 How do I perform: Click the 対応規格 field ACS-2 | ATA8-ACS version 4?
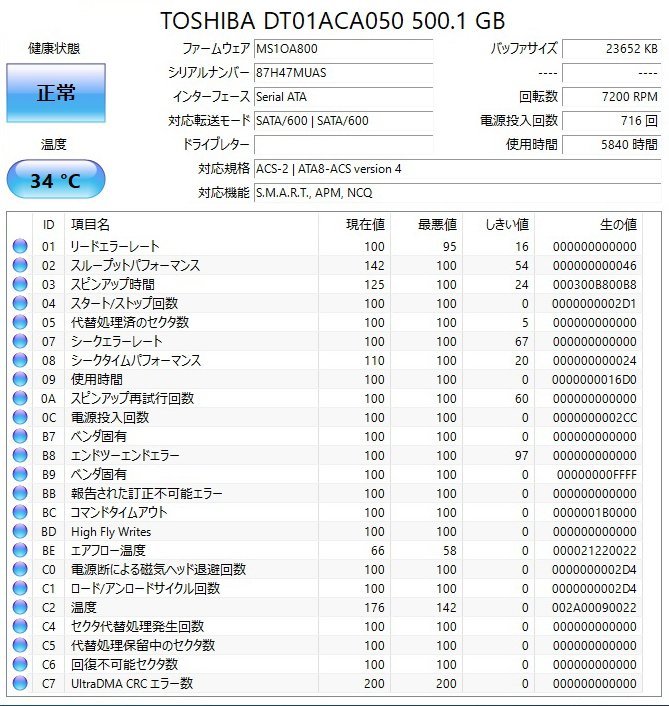click(457, 169)
